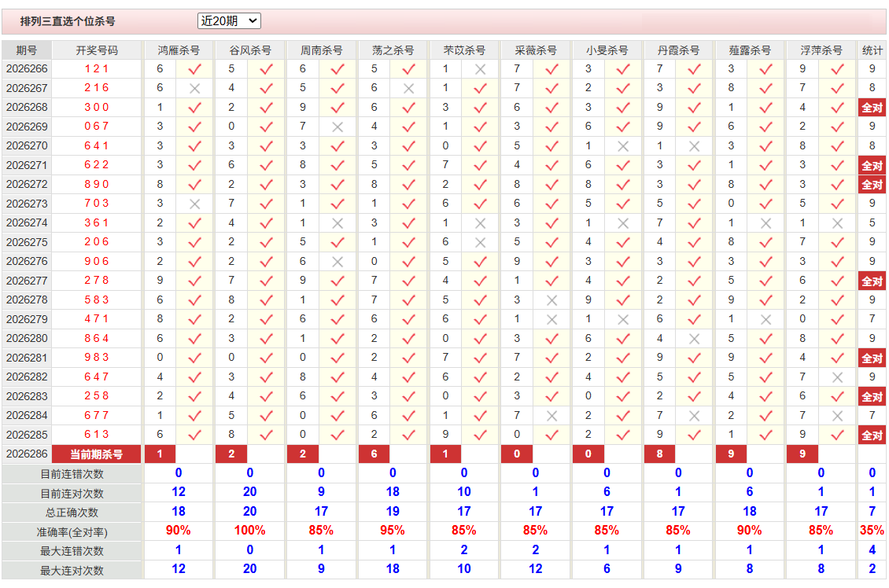
Task: Click the cross mark for 鸿雁杀号 in row 2026273
Action: click(194, 204)
